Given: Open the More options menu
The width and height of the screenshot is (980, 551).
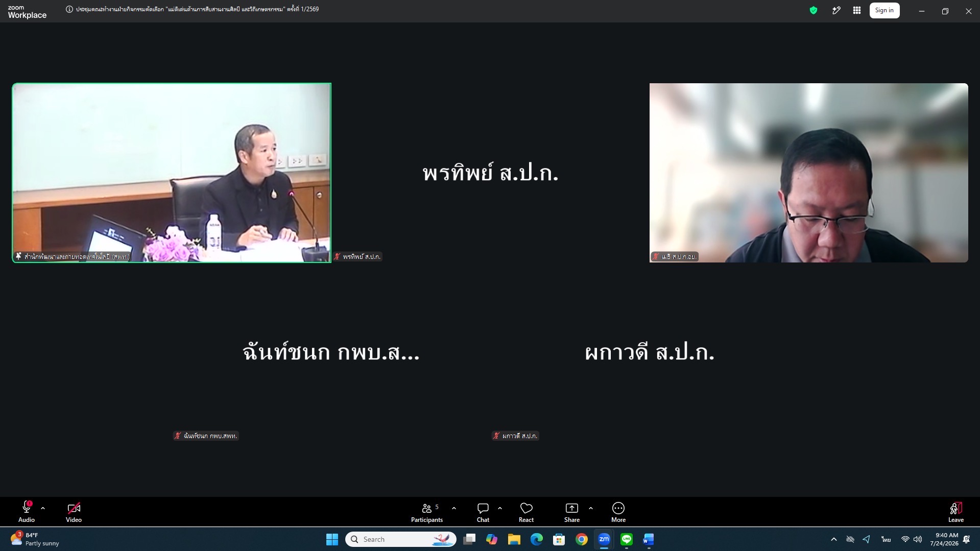Looking at the screenshot, I should pyautogui.click(x=618, y=512).
